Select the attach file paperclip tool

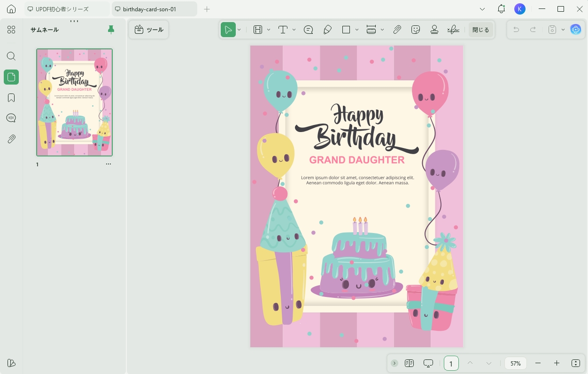[397, 30]
